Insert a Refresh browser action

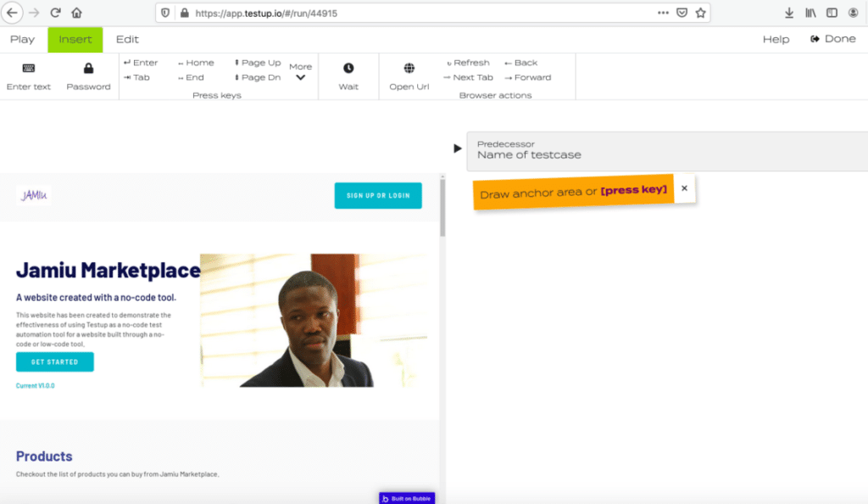[468, 63]
